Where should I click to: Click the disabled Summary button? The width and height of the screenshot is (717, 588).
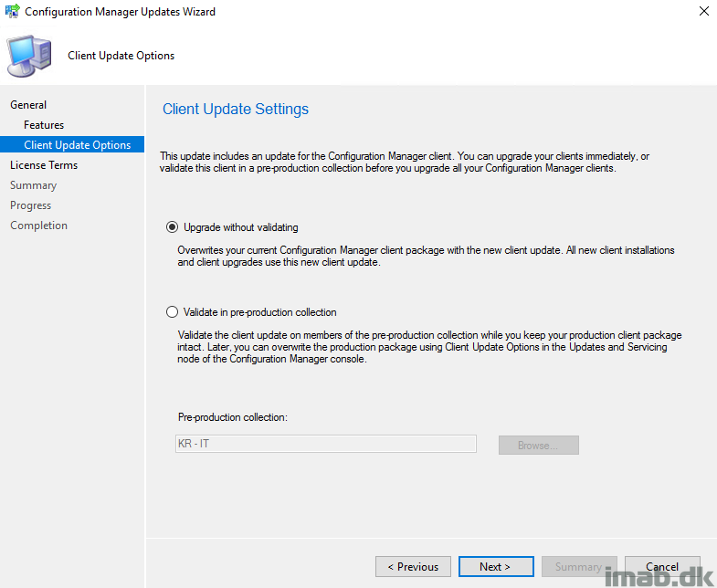579,566
